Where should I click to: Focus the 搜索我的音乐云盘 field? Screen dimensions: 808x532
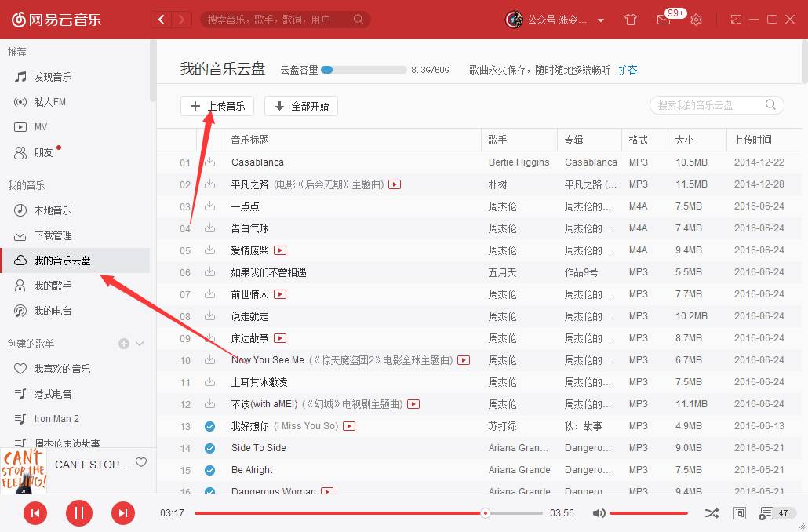click(717, 105)
